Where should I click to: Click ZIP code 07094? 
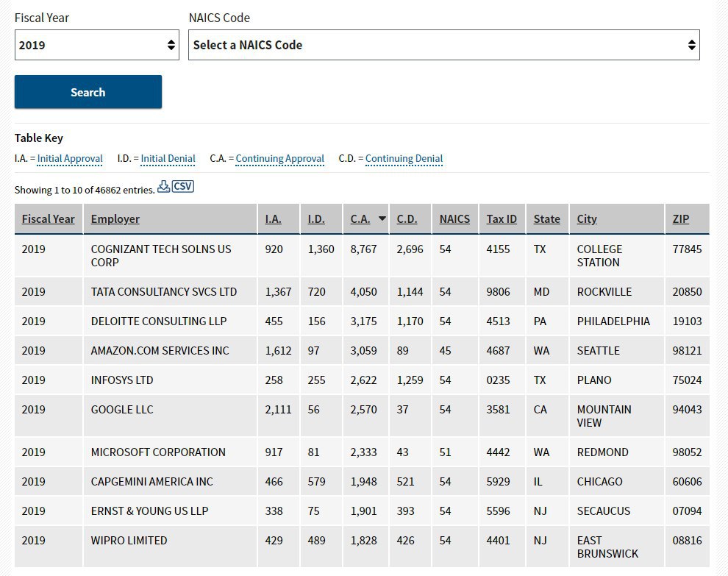[687, 511]
